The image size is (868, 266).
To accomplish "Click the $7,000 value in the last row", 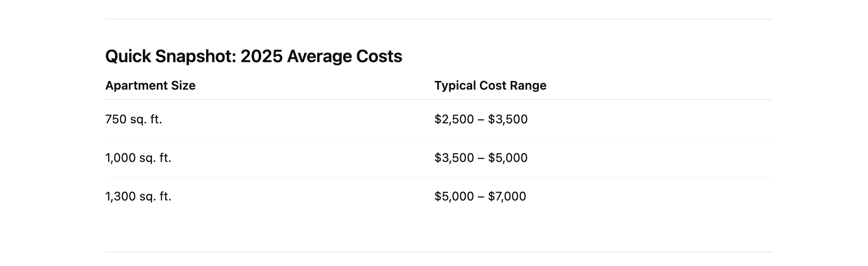I will pos(507,196).
